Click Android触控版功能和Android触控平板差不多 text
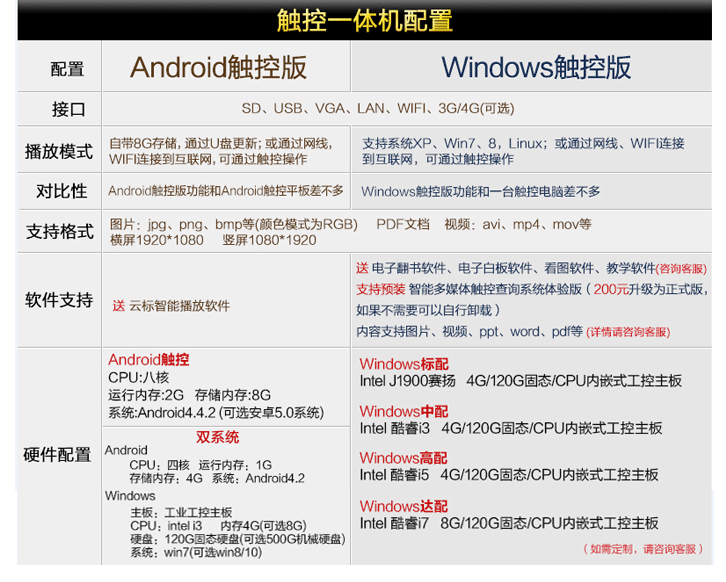Viewport: 726px width, 582px height. (x=225, y=191)
